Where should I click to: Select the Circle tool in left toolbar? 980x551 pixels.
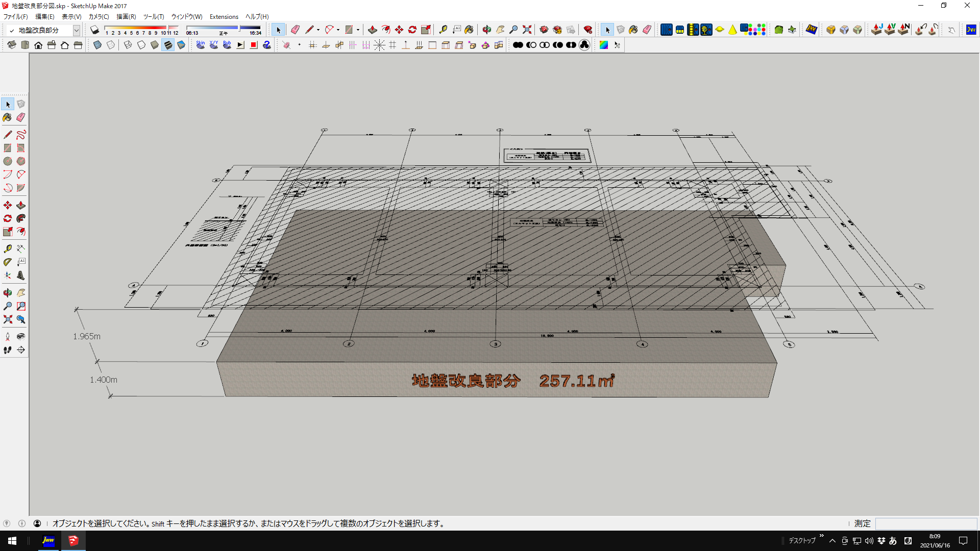pos(8,161)
